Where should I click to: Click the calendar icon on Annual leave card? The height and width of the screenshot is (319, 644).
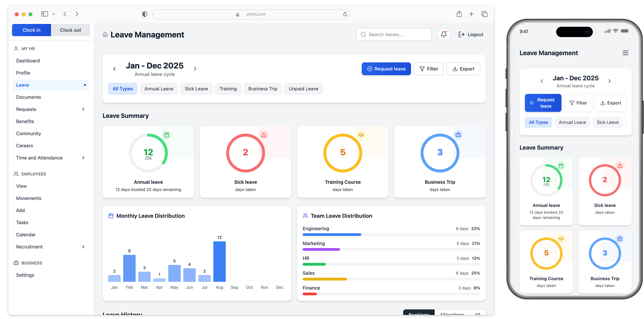tap(167, 135)
